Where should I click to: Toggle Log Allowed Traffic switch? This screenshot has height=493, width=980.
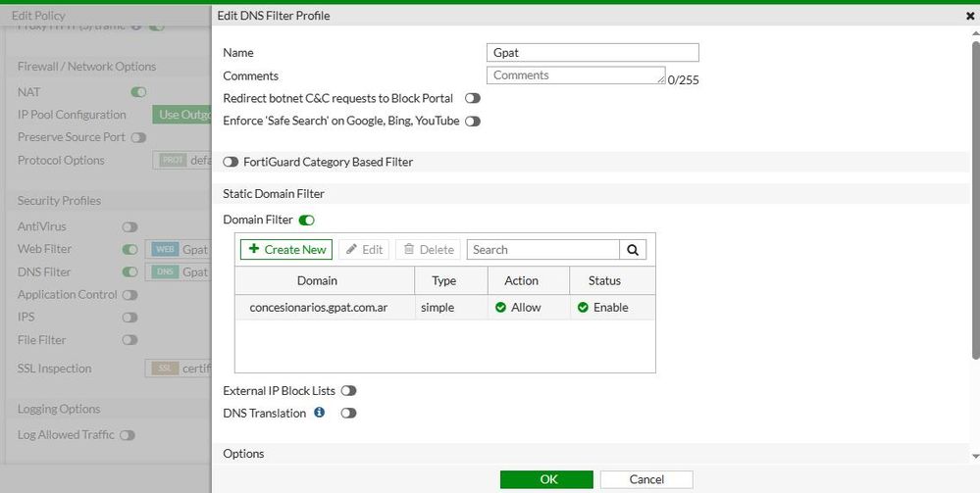pyautogui.click(x=128, y=435)
